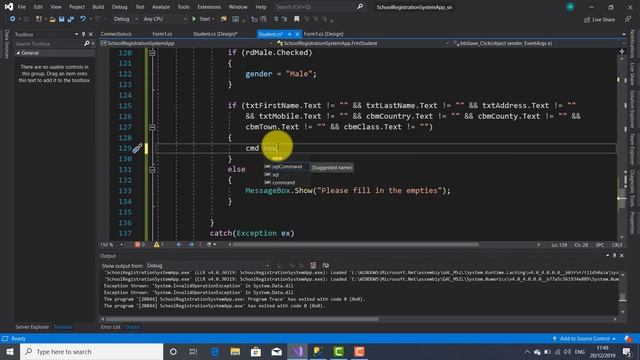Open File Explorer from taskbar
The image size is (640, 360).
pos(235,351)
